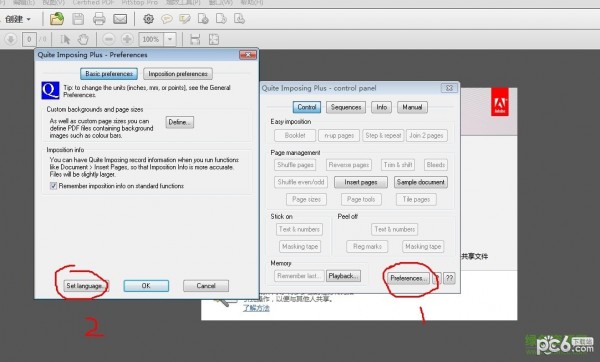This screenshot has width=600, height=362.
Task: Click Stick on Masking tape button
Action: coord(300,246)
